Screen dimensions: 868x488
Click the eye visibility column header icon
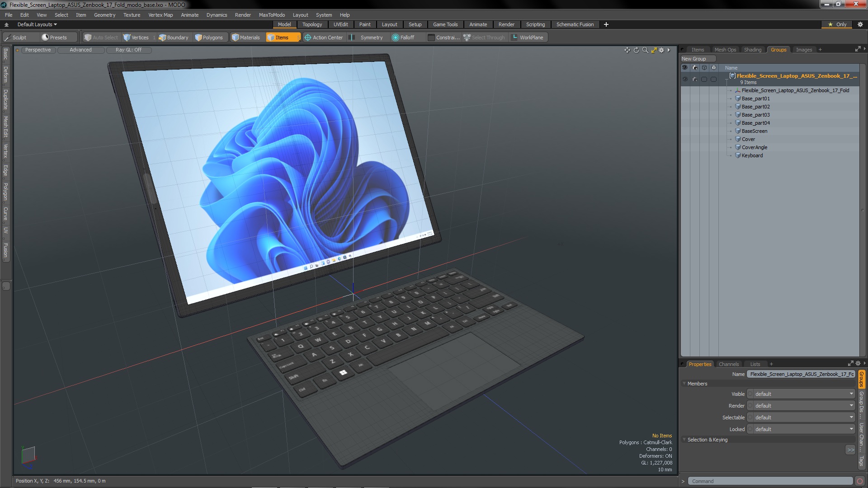tap(685, 68)
